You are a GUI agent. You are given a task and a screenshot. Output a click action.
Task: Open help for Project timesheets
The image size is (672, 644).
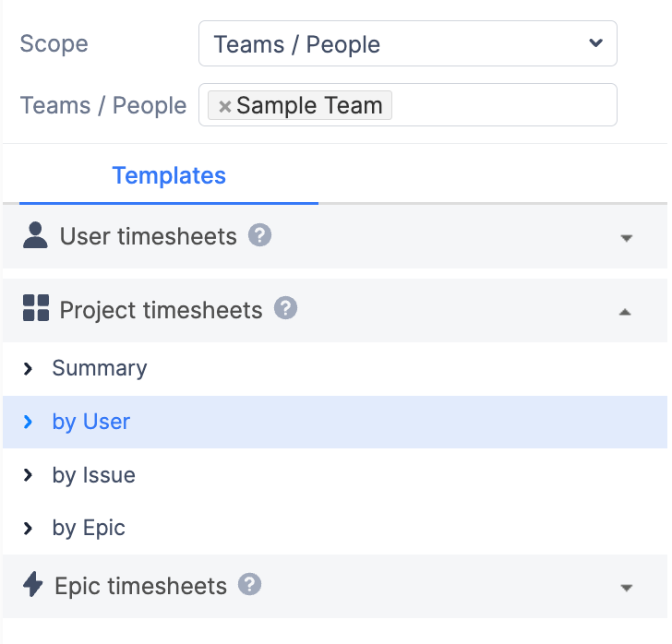point(285,308)
